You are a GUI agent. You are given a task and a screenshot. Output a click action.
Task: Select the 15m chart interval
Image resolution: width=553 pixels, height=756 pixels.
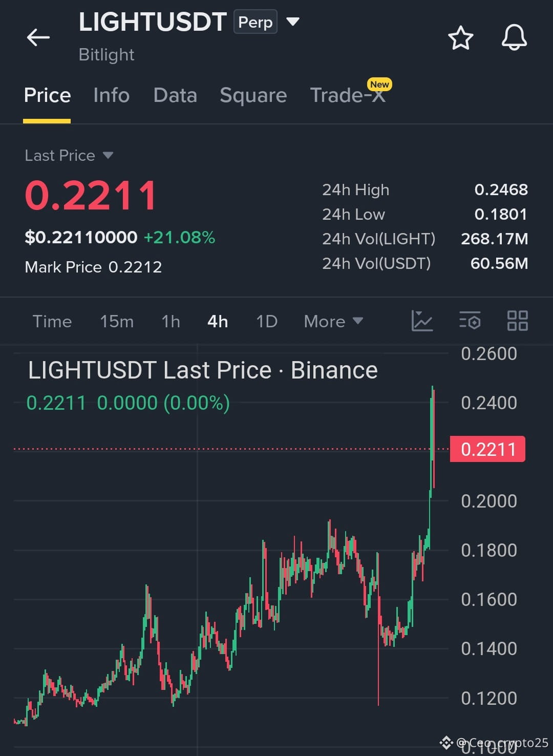click(x=117, y=321)
